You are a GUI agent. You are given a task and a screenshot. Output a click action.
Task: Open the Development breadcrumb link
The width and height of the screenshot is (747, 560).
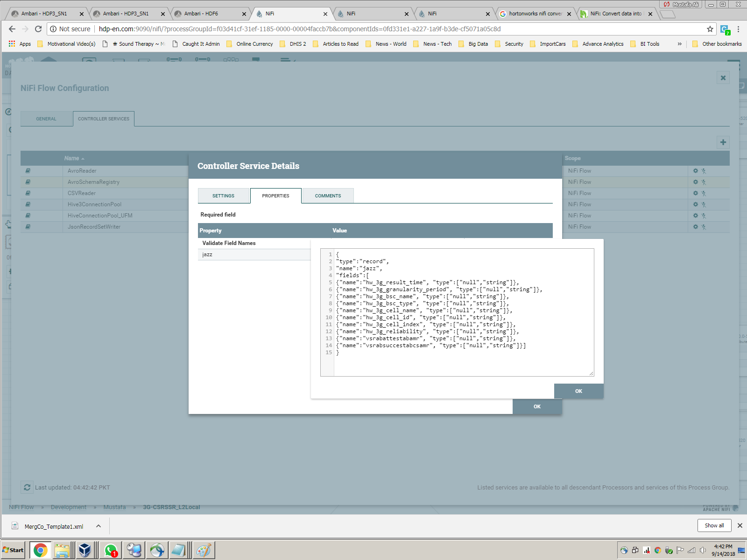click(x=69, y=507)
